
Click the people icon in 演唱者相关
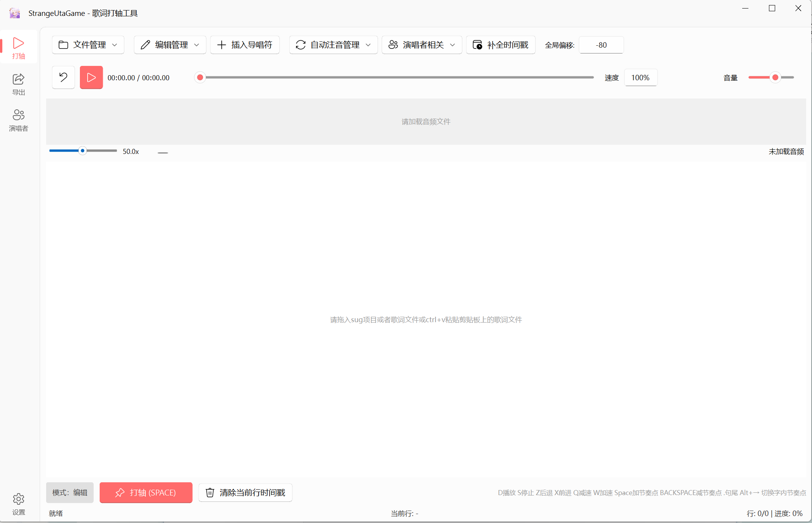(393, 45)
